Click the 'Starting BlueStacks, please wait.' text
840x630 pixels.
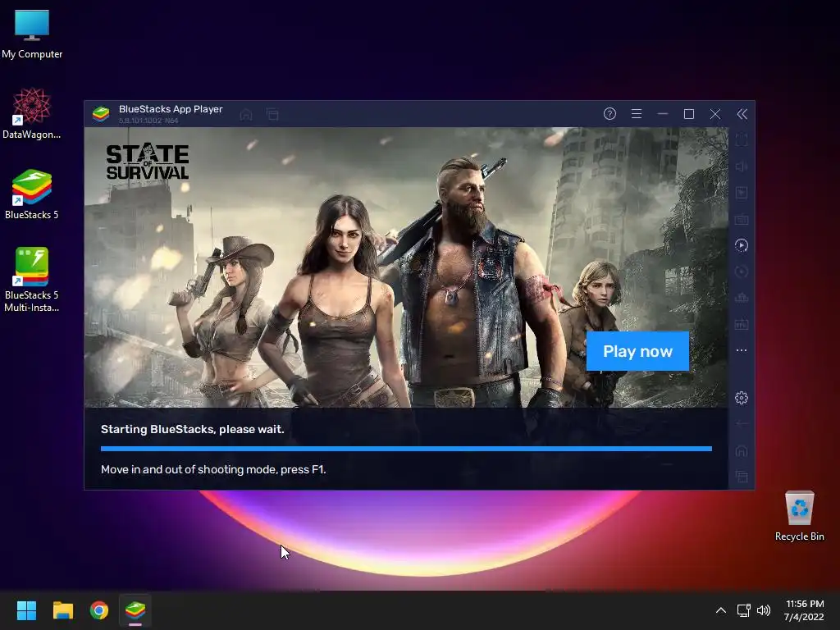[x=192, y=429]
